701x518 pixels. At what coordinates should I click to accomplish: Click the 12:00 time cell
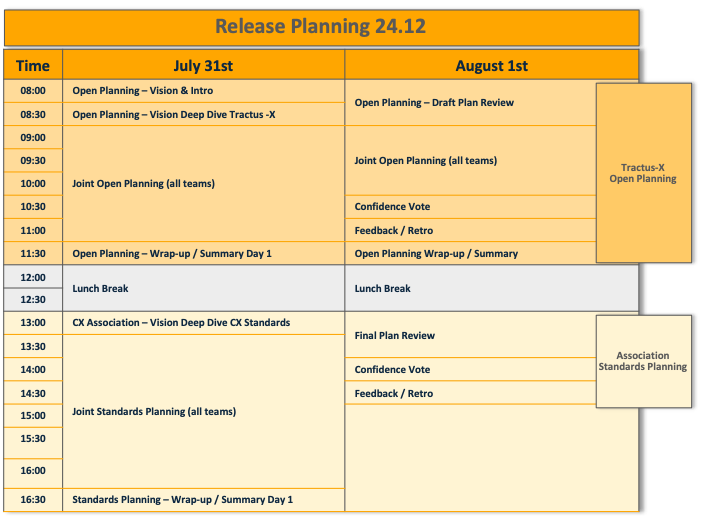[33, 277]
